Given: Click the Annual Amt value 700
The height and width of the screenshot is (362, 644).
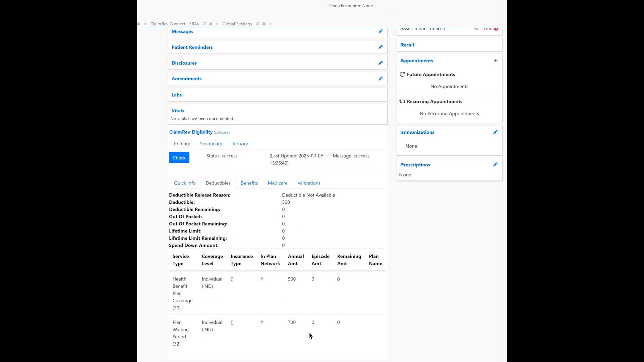Looking at the screenshot, I should click(292, 322).
